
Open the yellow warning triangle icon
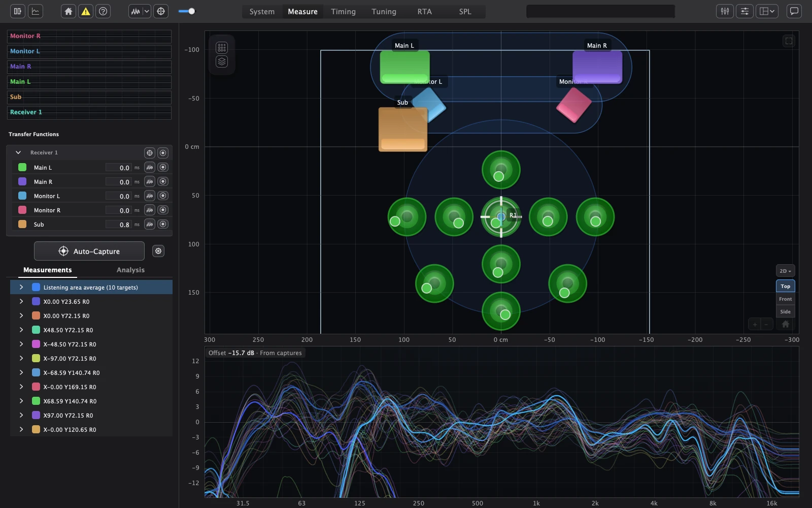(86, 11)
